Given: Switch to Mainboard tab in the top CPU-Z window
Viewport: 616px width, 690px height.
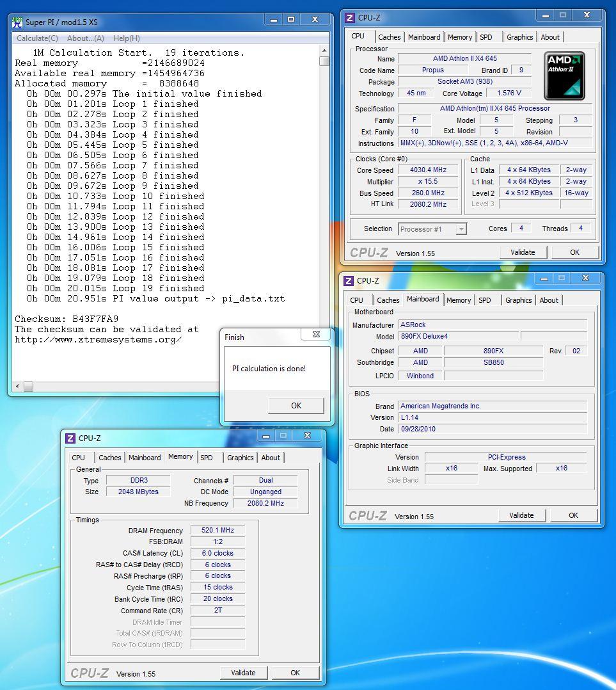Looking at the screenshot, I should 424,37.
